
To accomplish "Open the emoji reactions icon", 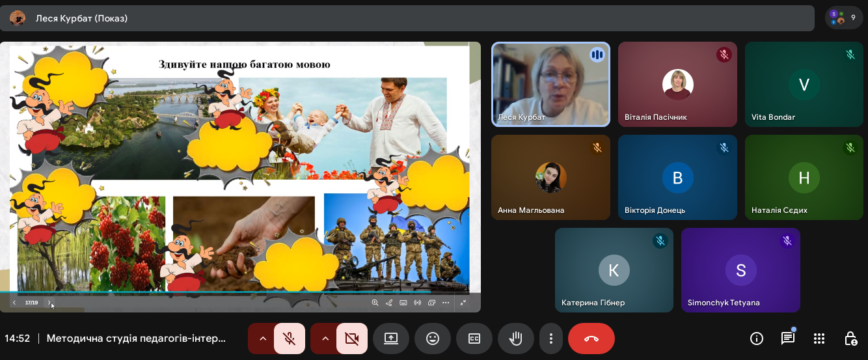I will coord(433,339).
